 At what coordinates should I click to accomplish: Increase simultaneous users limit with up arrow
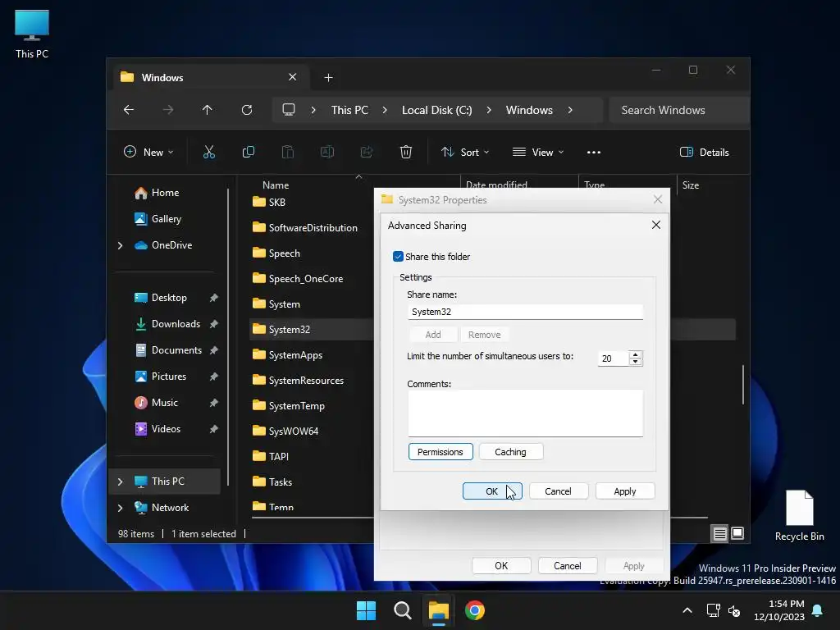636,354
